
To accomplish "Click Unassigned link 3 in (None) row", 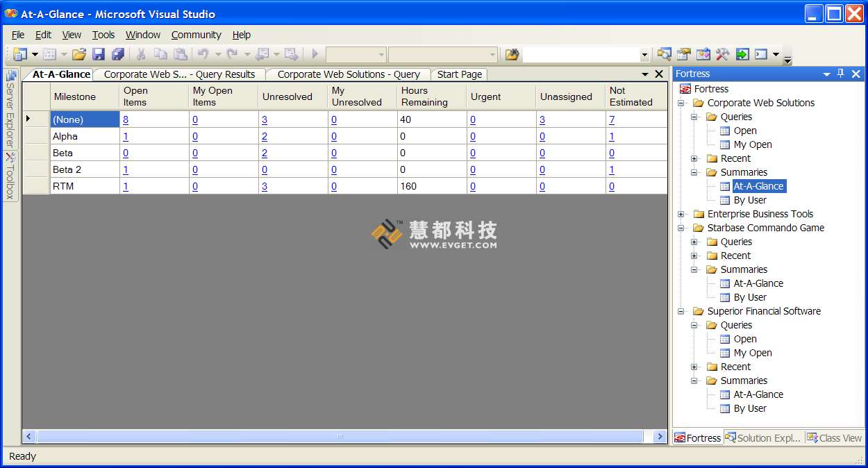I will click(x=542, y=119).
